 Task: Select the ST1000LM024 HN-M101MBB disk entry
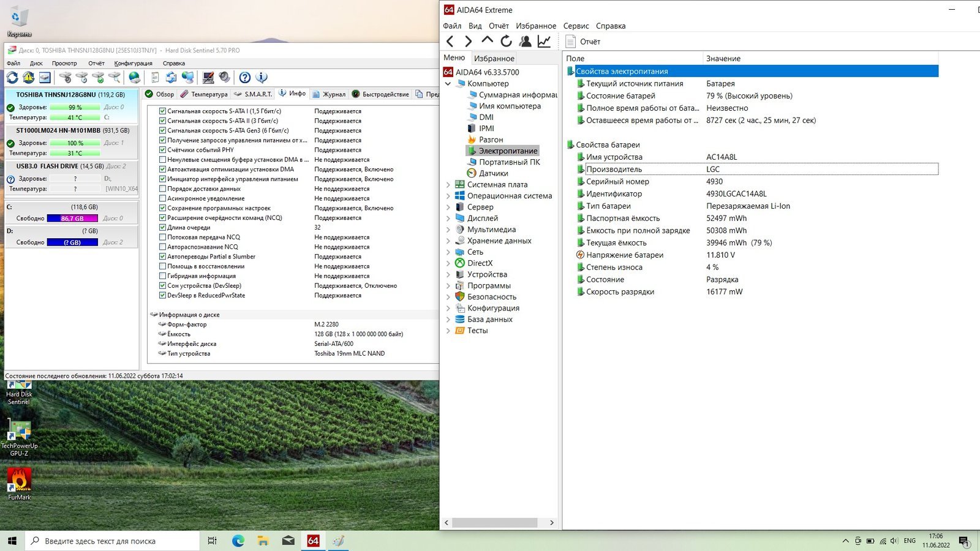click(x=72, y=141)
